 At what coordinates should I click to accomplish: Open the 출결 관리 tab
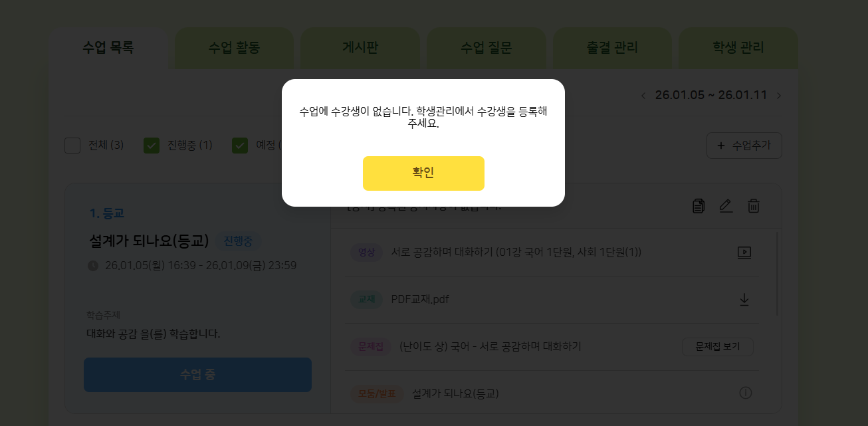(x=612, y=48)
